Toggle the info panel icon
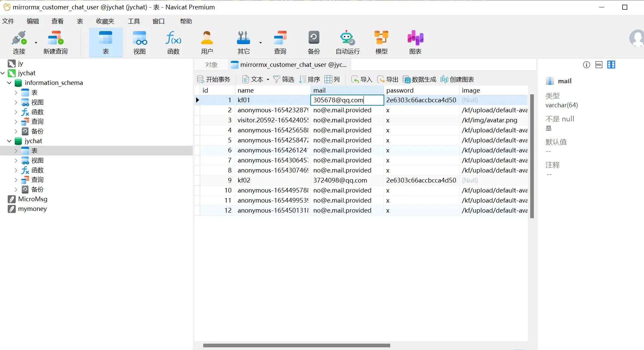This screenshot has height=350, width=644. [586, 65]
